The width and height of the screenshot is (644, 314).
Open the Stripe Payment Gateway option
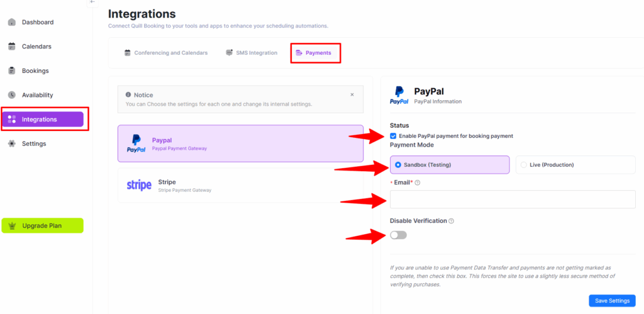(240, 185)
